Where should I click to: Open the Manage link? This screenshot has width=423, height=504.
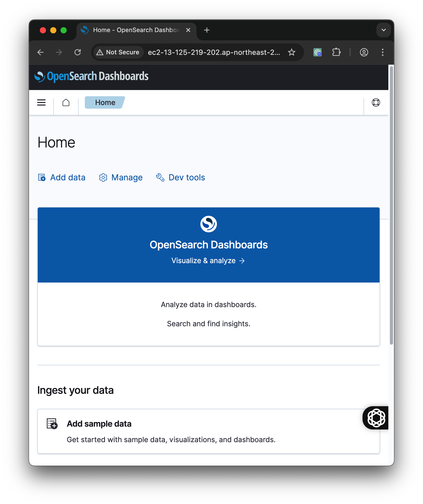pyautogui.click(x=121, y=177)
